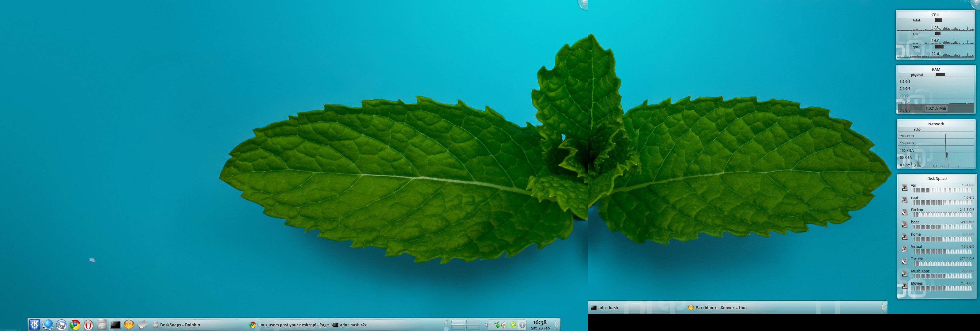Click the Virtual partition drive icon
980x331 pixels.
tap(905, 249)
